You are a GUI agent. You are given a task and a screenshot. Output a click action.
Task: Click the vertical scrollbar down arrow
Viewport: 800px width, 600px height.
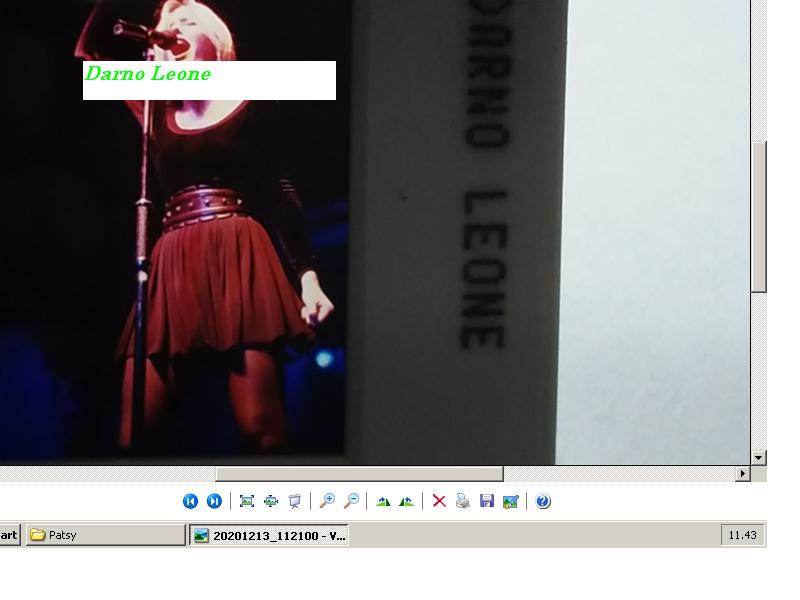tap(759, 458)
